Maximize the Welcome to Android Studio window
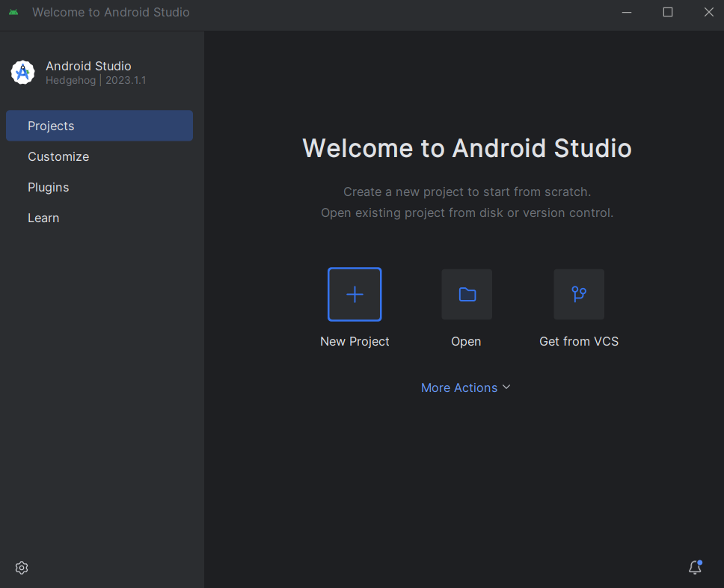The image size is (724, 588). coord(668,13)
